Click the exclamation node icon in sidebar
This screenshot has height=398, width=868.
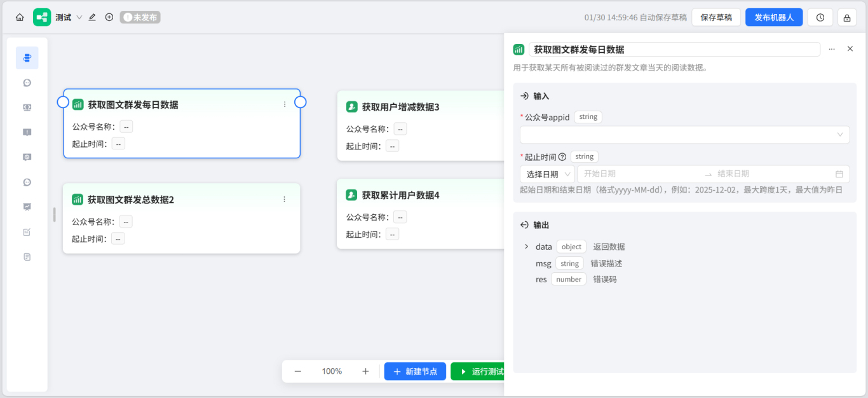coord(26,132)
